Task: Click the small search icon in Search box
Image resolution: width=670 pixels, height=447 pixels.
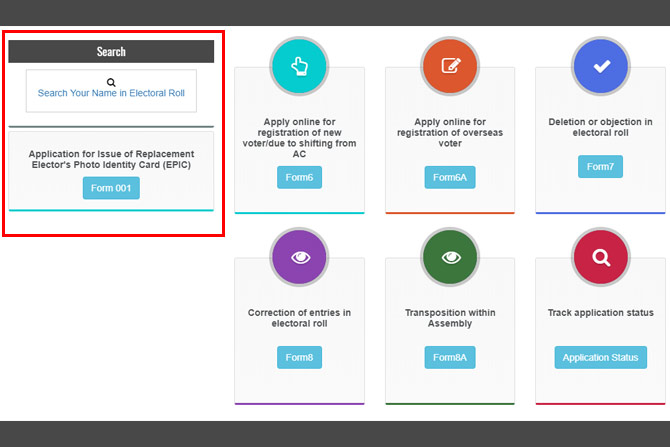Action: (111, 82)
